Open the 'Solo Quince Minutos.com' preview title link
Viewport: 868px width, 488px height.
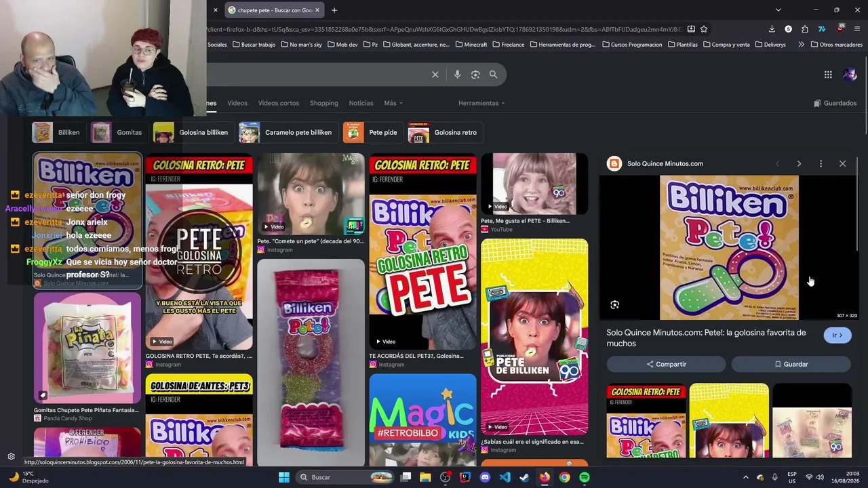coord(706,338)
